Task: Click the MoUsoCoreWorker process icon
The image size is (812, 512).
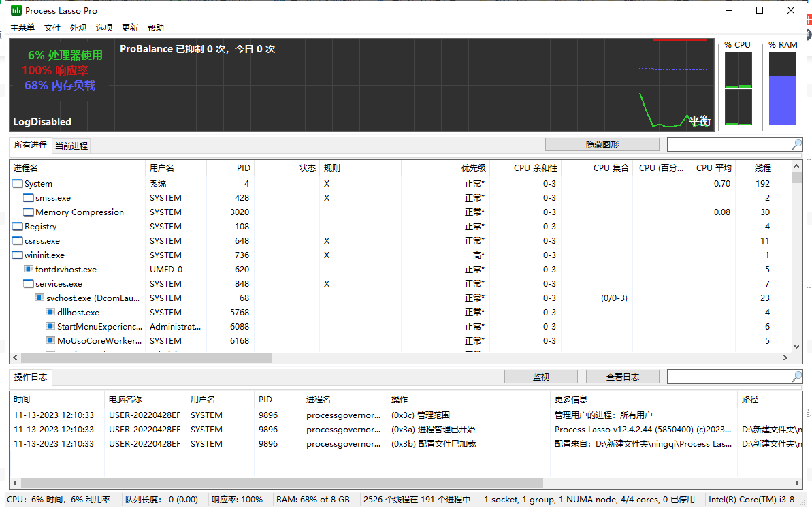Action: pos(50,340)
